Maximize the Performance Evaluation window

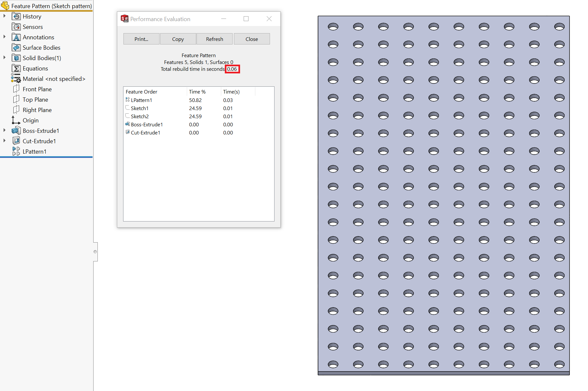tap(246, 19)
